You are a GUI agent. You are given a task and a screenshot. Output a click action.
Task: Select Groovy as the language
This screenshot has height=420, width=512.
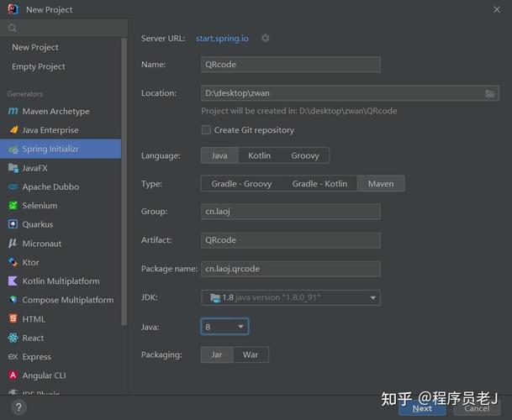[x=305, y=155]
